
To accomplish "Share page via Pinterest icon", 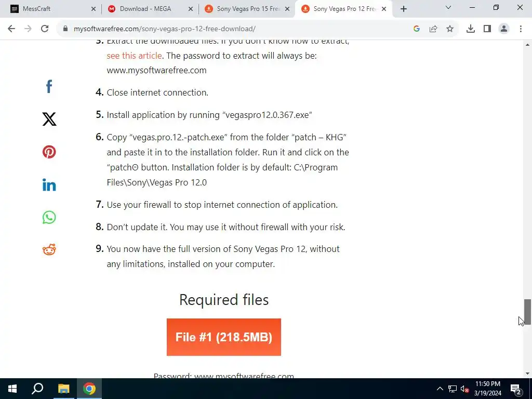I will [x=49, y=152].
